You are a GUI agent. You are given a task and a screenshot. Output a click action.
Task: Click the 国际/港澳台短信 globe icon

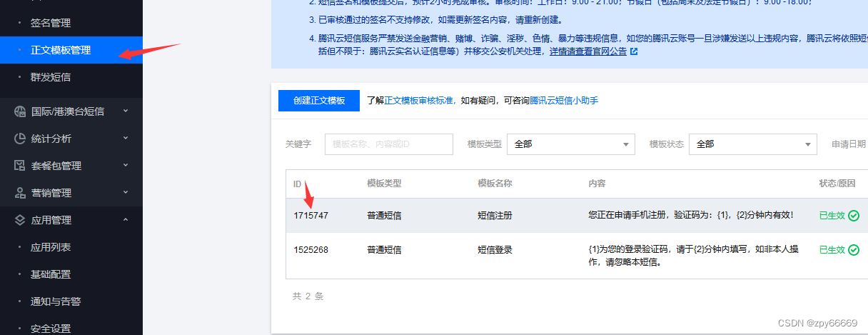(20, 111)
